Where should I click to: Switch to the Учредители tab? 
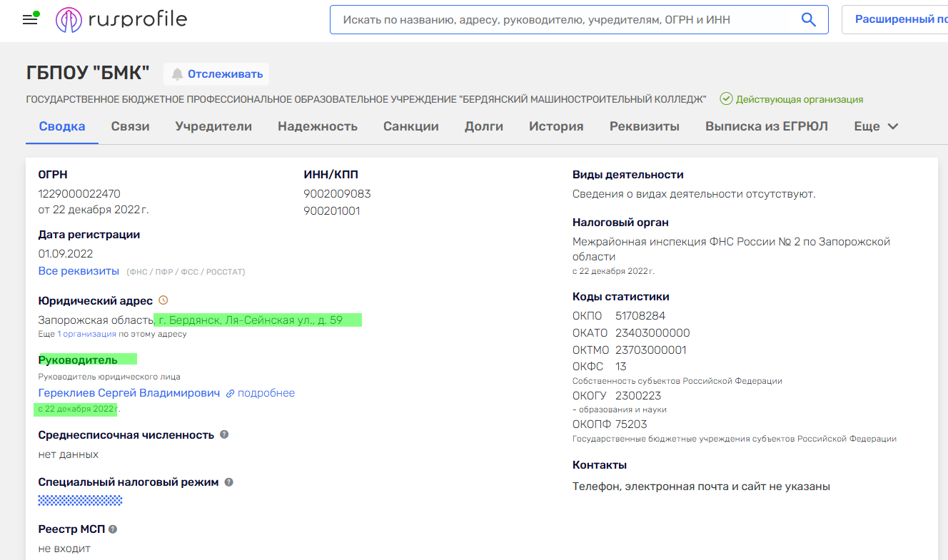[213, 126]
